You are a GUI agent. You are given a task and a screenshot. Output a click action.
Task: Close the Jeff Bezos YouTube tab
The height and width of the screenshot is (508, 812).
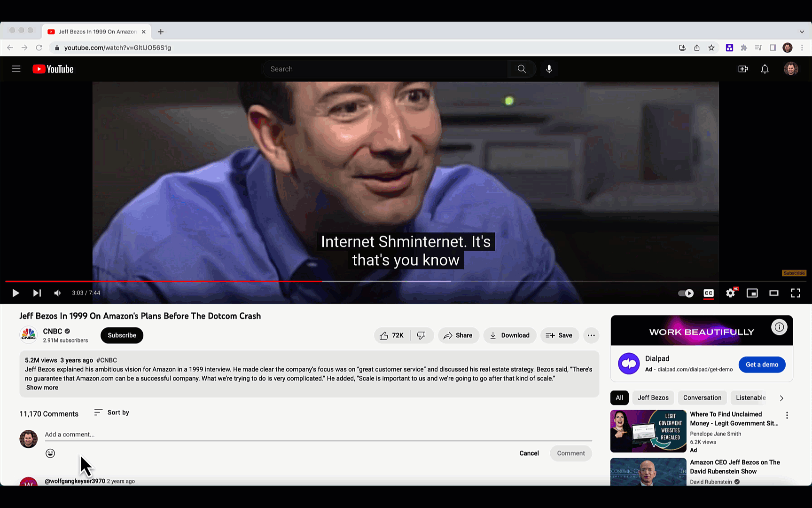(x=143, y=32)
